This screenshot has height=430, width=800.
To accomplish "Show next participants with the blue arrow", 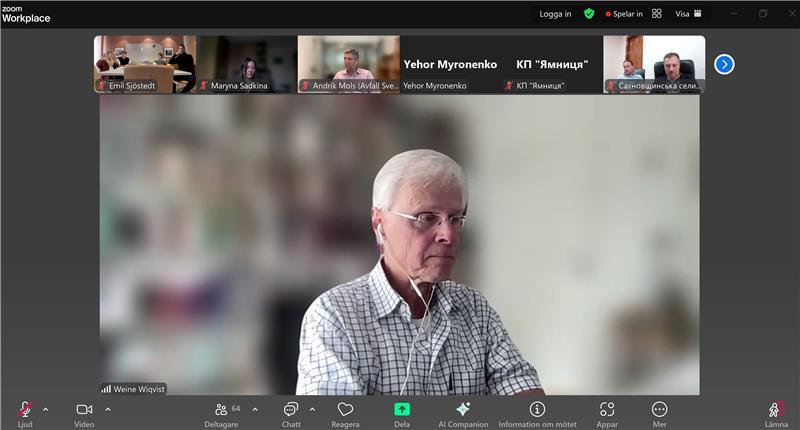I will pos(724,64).
